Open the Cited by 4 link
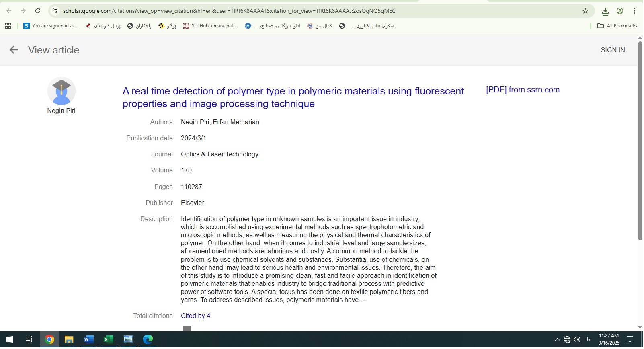Image resolution: width=644 pixels, height=349 pixels. pyautogui.click(x=195, y=316)
